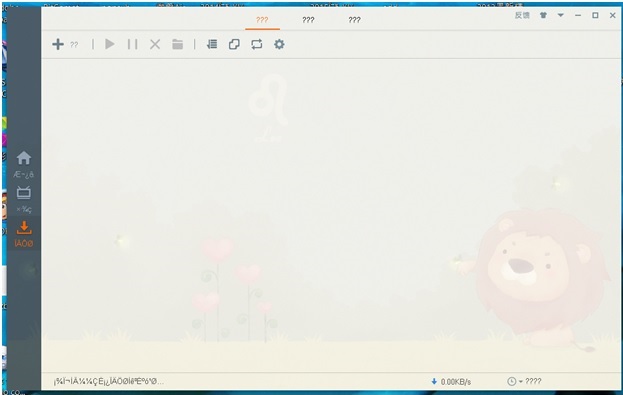
Task: Open settings via the gear icon
Action: [279, 44]
